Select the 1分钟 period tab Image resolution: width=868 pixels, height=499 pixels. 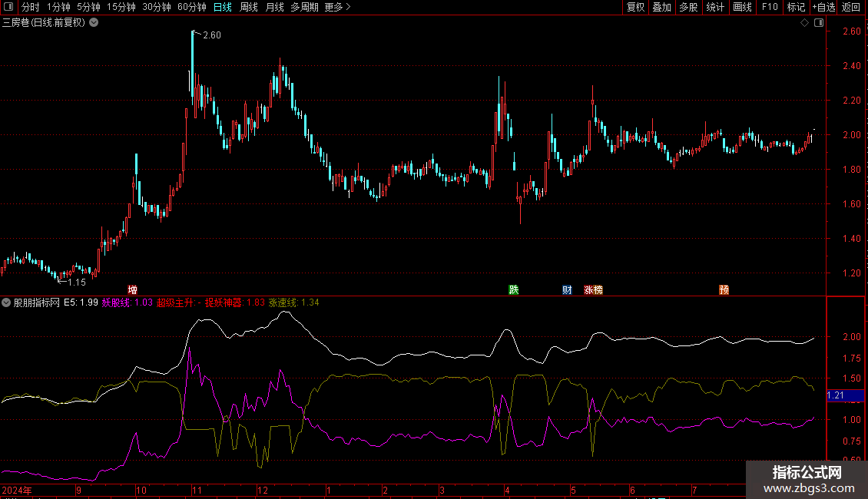click(x=58, y=7)
